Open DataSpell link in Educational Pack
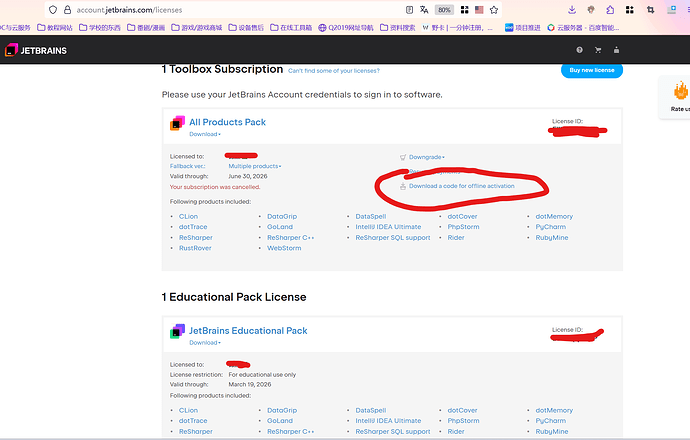 point(371,411)
